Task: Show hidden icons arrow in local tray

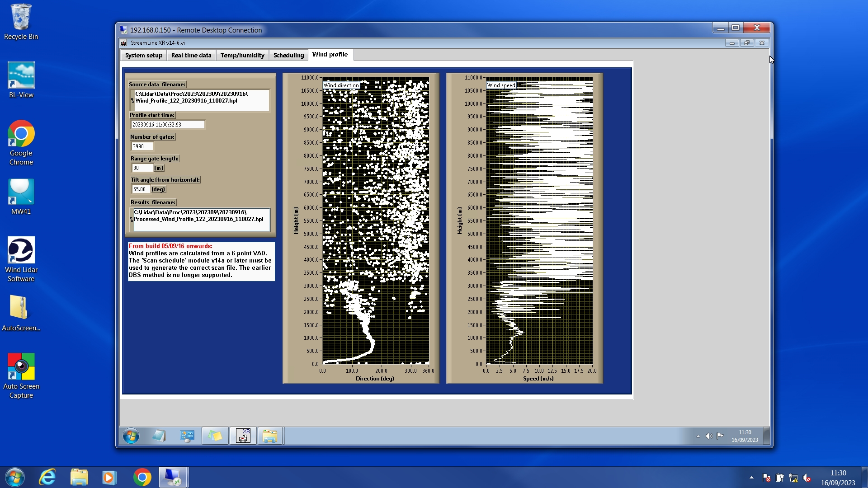Action: pyautogui.click(x=751, y=478)
